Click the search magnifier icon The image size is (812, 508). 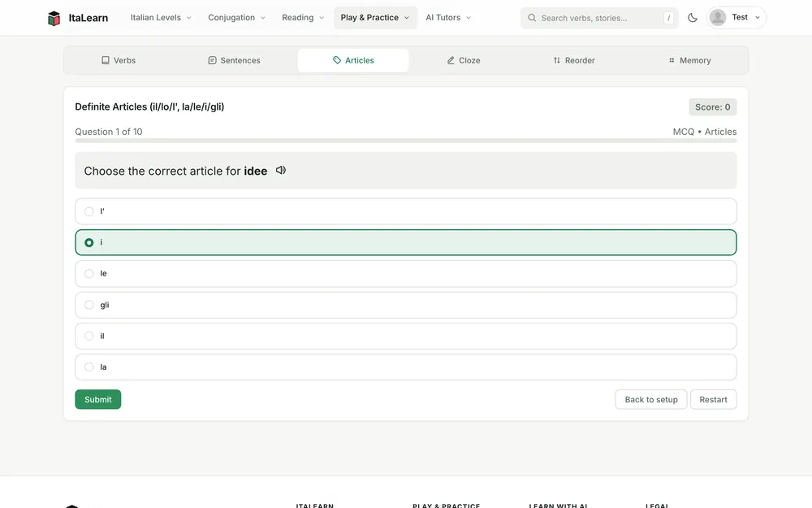[532, 18]
